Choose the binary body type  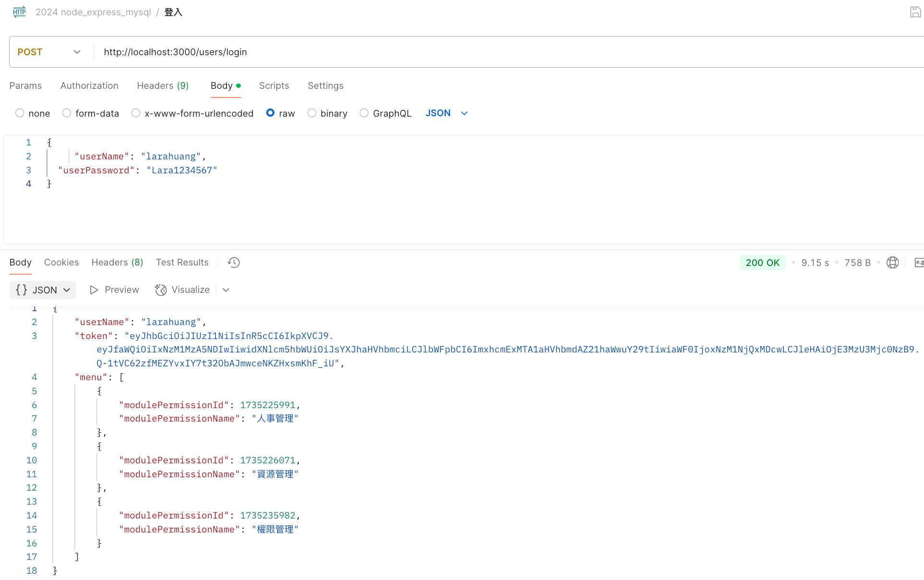click(312, 113)
